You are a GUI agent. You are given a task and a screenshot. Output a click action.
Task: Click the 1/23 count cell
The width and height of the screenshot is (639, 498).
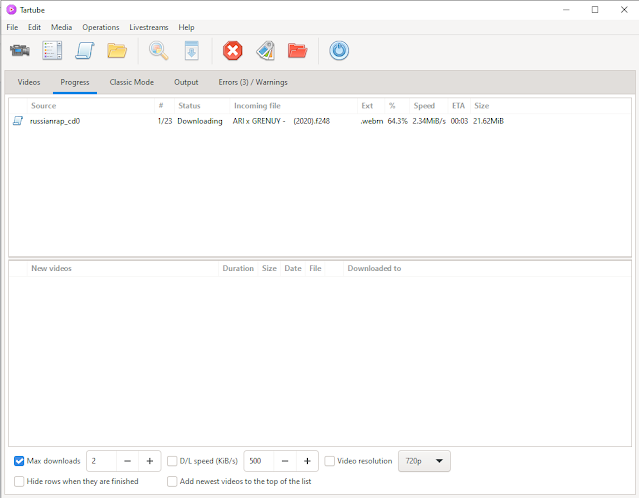coord(165,121)
